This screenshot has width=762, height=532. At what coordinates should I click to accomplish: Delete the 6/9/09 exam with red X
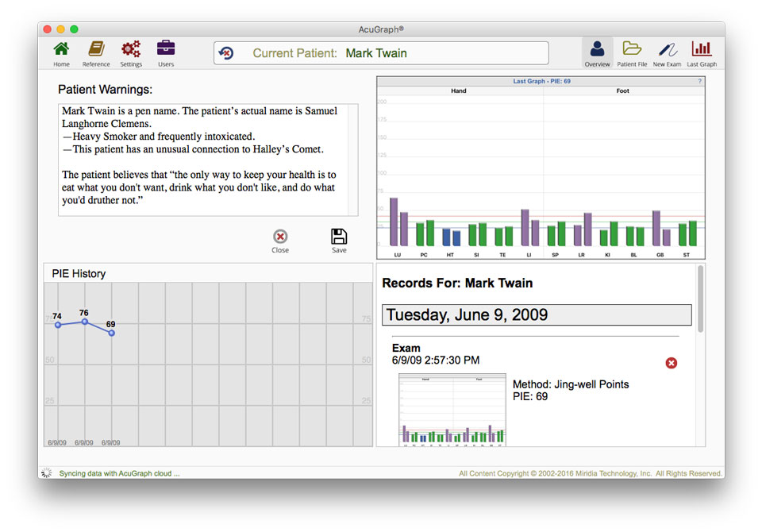click(672, 363)
